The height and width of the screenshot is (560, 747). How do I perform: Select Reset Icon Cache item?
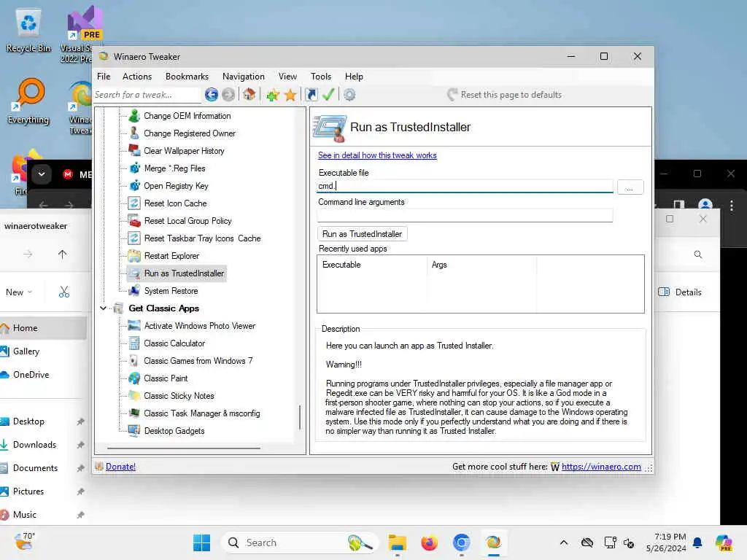click(175, 203)
